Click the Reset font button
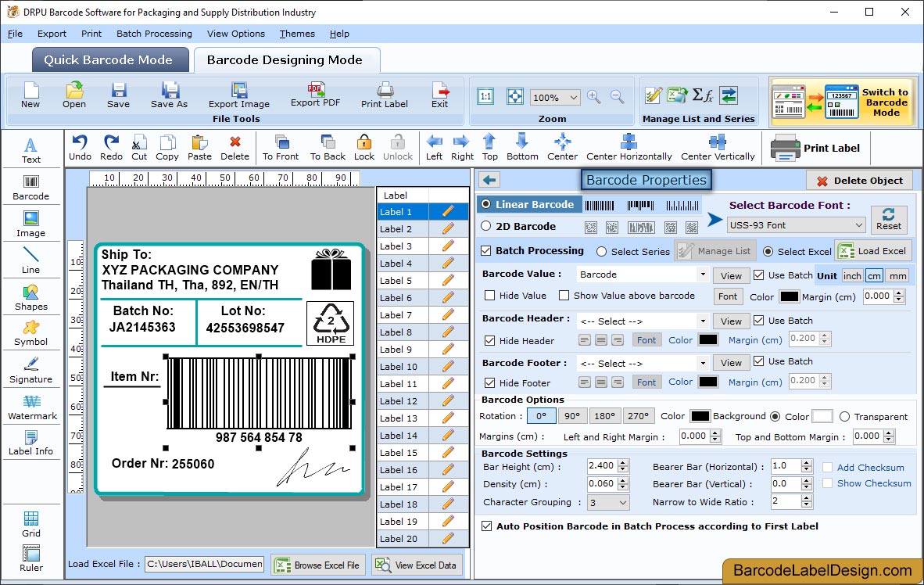 (889, 219)
